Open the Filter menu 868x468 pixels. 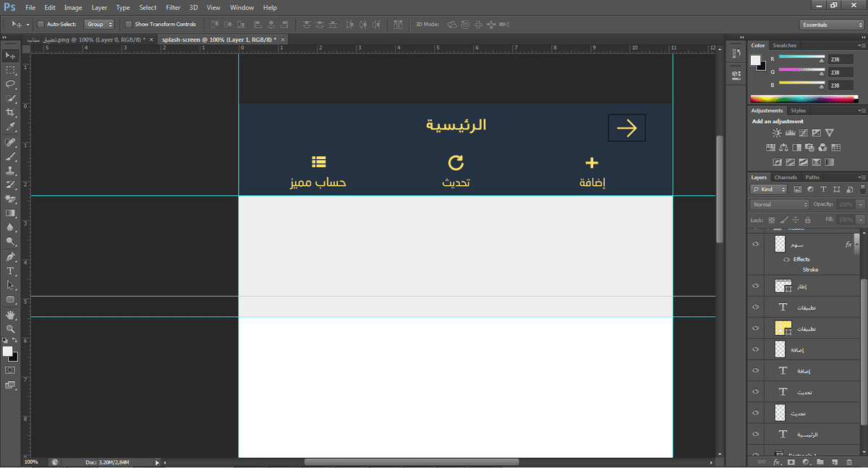(173, 7)
